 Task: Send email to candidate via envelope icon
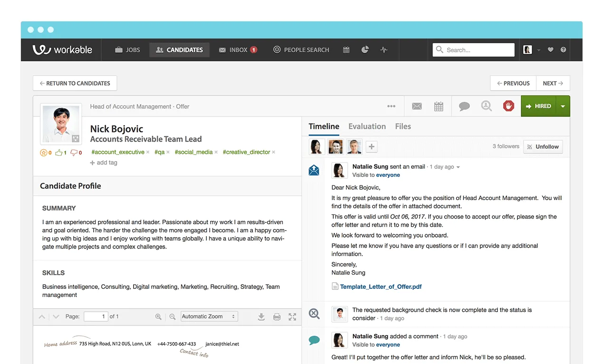[x=417, y=106]
